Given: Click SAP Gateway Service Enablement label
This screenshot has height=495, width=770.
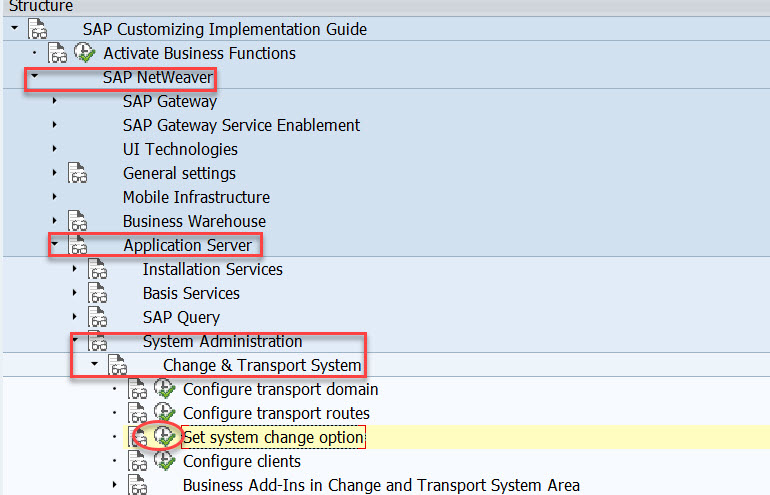Looking at the screenshot, I should [241, 125].
